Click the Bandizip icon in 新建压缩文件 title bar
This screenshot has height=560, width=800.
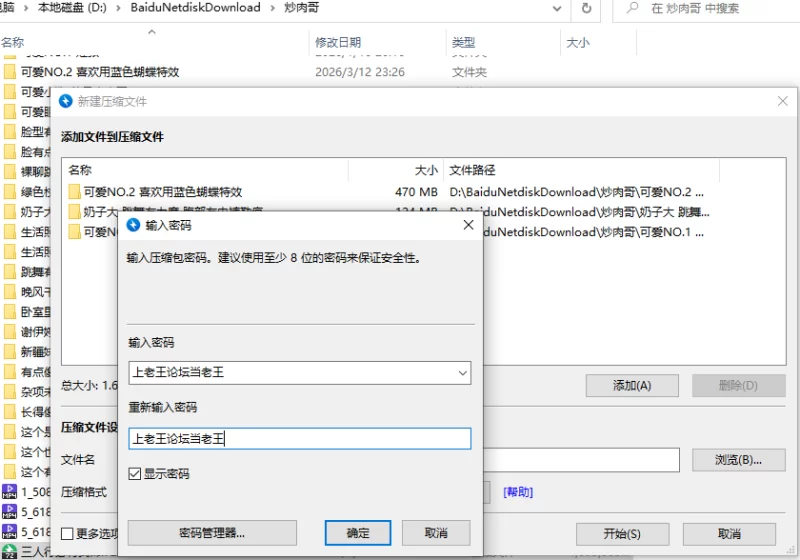pos(66,101)
